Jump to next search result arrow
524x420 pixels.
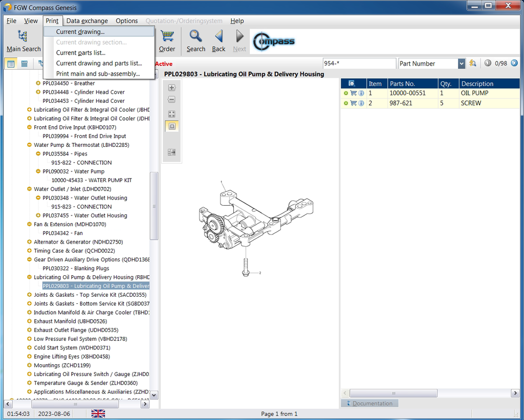tap(515, 63)
